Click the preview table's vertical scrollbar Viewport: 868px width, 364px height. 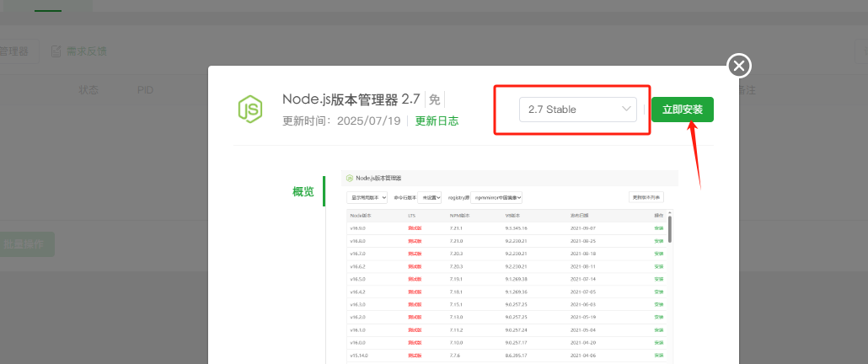671,227
